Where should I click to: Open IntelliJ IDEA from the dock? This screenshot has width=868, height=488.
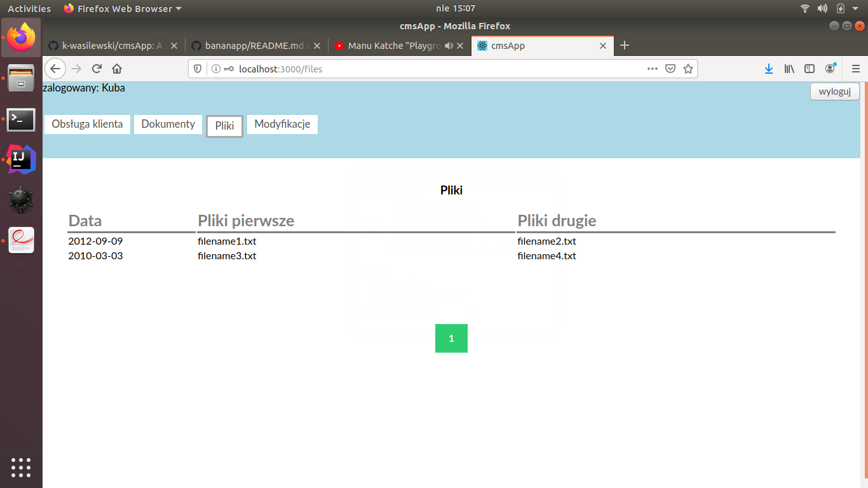tap(21, 159)
